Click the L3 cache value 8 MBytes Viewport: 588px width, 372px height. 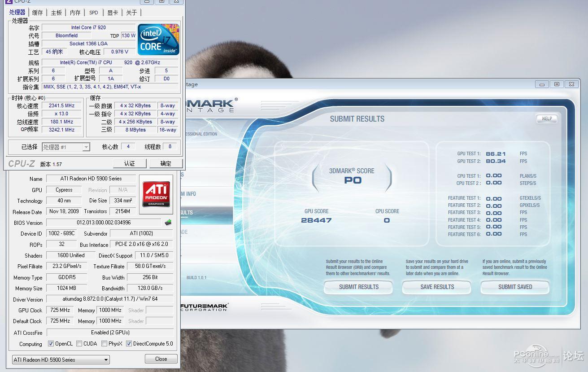click(x=135, y=130)
